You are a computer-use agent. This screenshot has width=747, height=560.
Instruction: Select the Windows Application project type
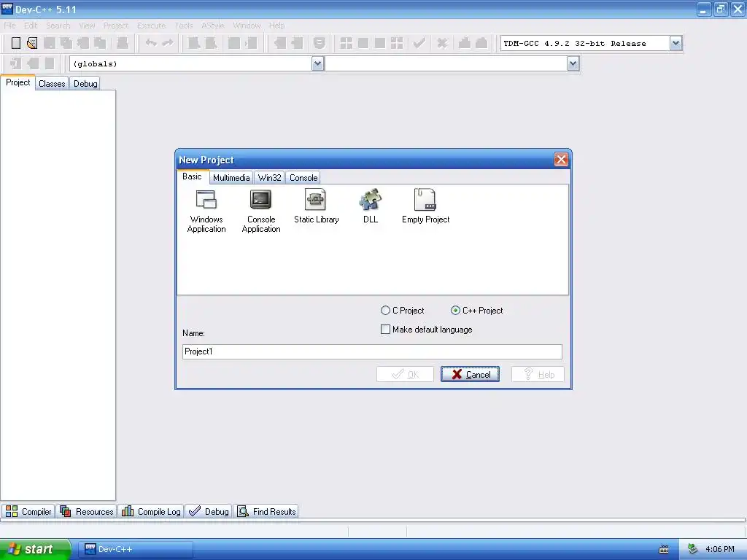click(x=206, y=211)
